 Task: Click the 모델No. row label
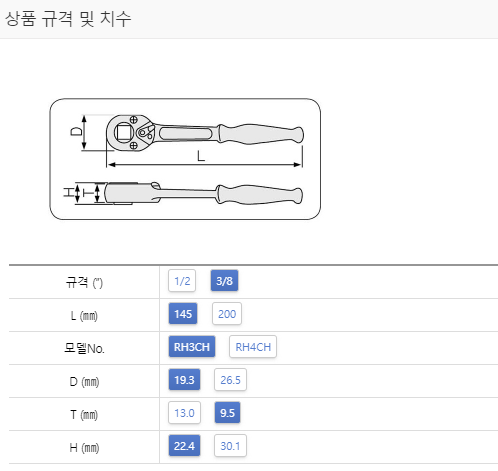point(84,348)
